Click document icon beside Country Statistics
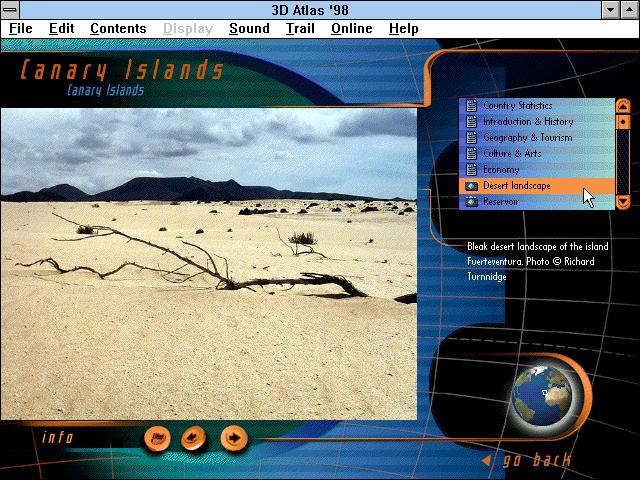Screen dimensions: 640x480 tap(471, 105)
